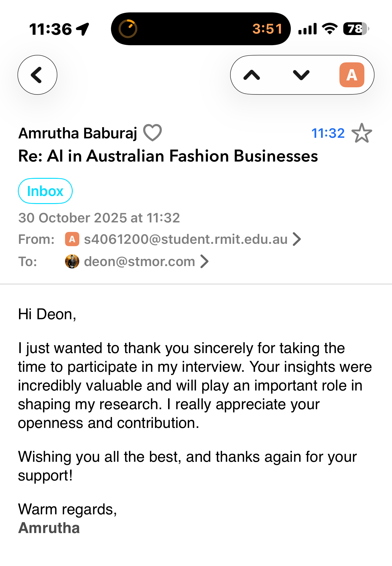Tap the Wi-Fi status icon
Image resolution: width=392 pixels, height=566 pixels.
click(x=330, y=29)
